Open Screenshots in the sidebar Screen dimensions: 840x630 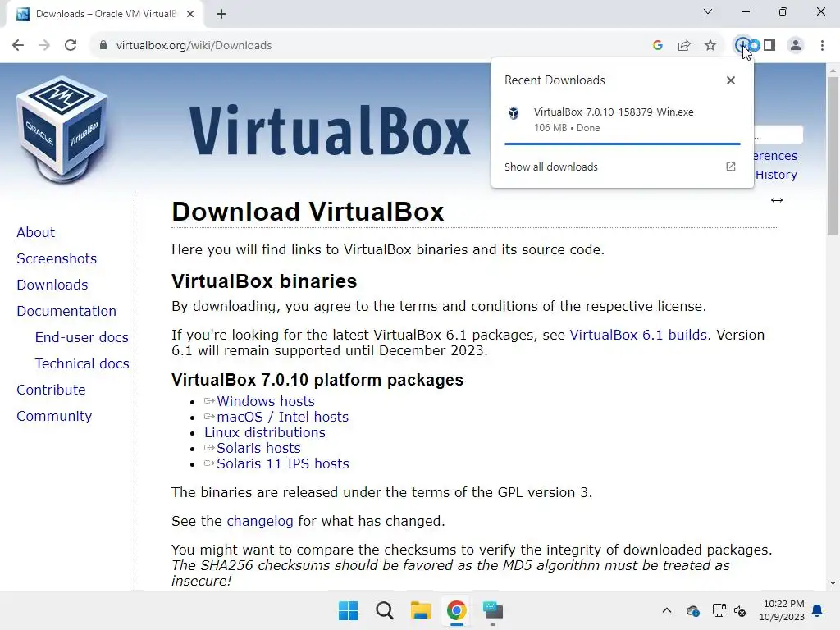57,258
